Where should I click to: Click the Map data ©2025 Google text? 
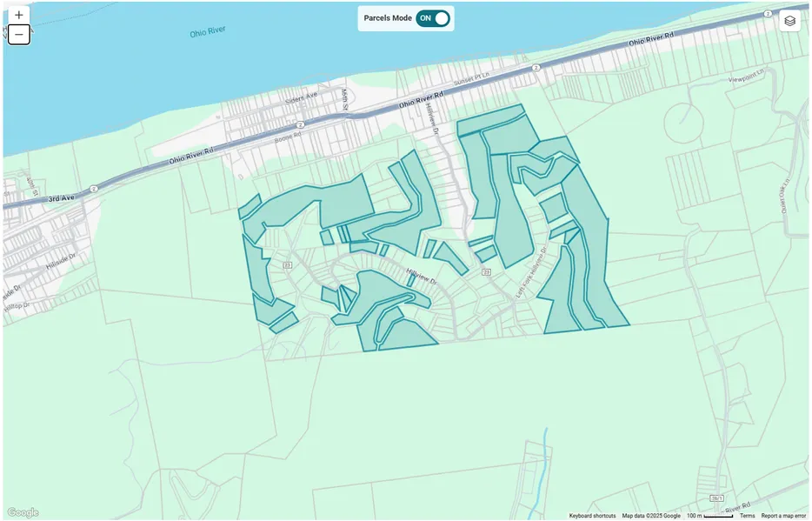(x=651, y=516)
